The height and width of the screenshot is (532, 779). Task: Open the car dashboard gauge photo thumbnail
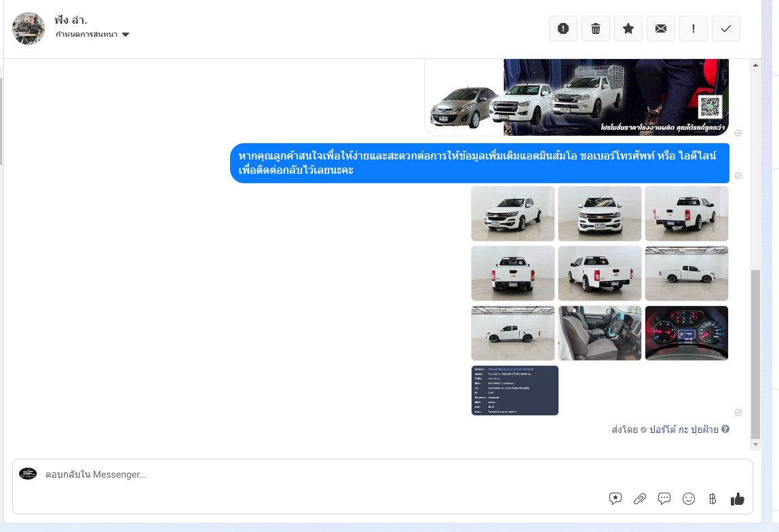pos(686,333)
